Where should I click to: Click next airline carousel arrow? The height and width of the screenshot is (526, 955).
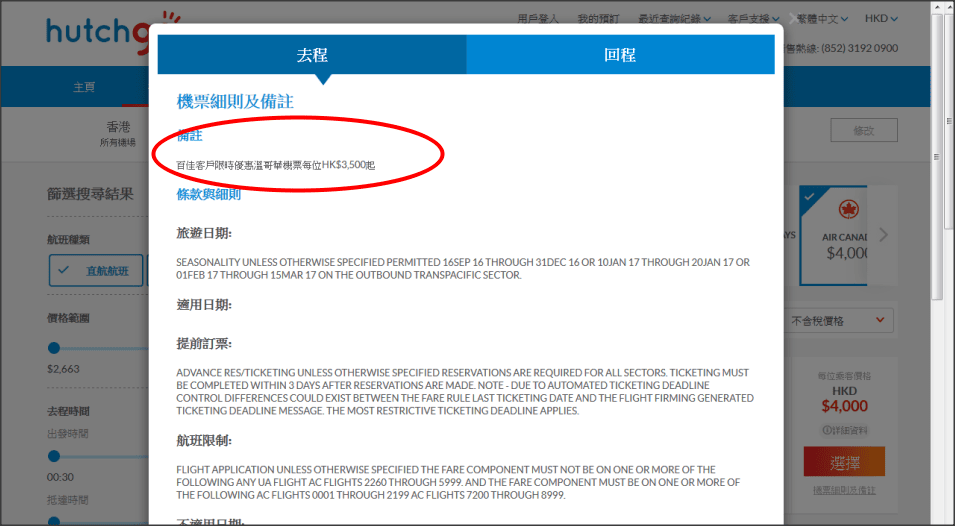[882, 235]
